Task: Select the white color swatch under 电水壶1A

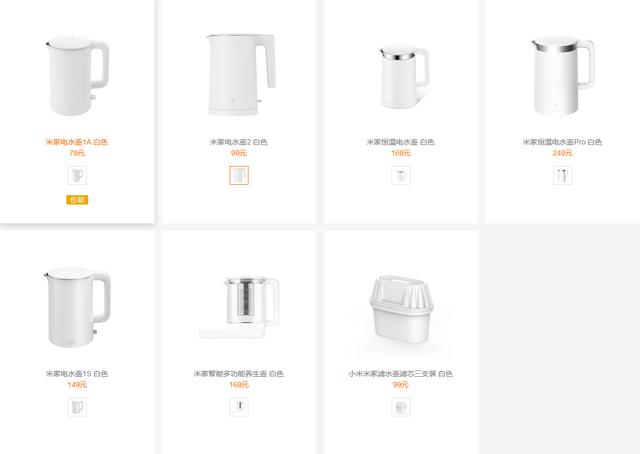Action: pos(77,176)
